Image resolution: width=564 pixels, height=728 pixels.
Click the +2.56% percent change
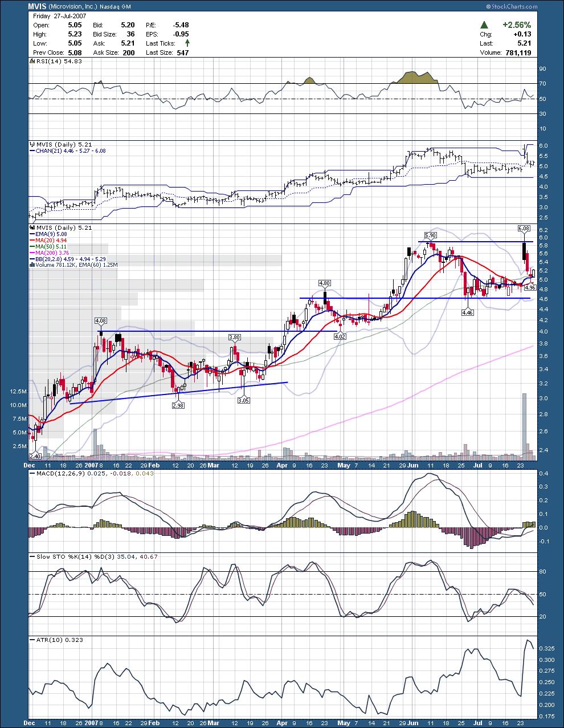coord(516,25)
